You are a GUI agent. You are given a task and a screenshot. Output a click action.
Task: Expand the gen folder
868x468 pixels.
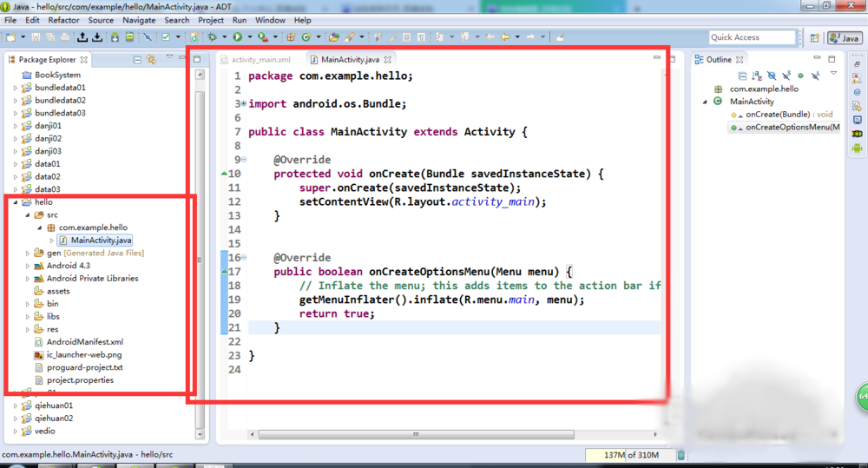[x=28, y=254]
